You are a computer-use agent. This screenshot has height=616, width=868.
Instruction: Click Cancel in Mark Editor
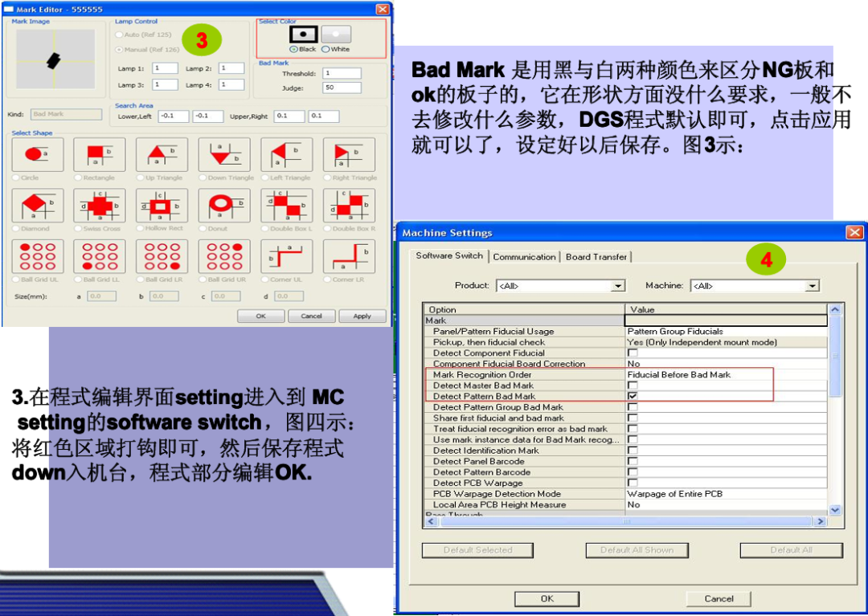pyautogui.click(x=311, y=316)
